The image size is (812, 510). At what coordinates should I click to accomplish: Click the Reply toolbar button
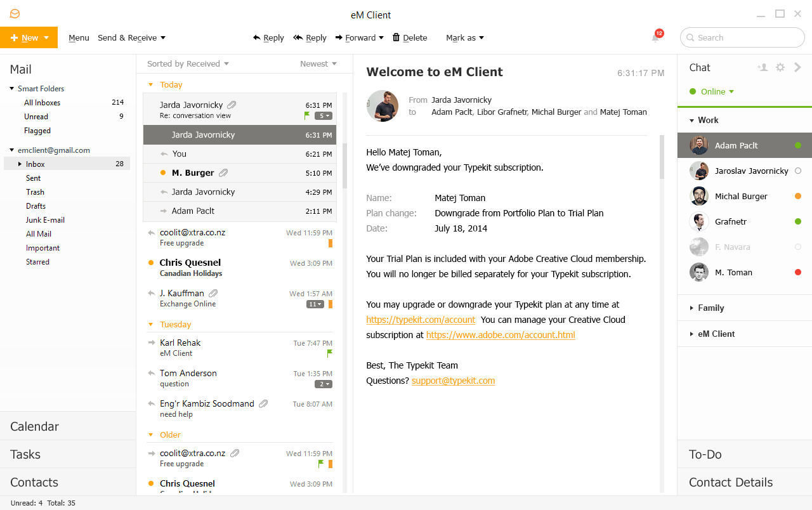click(x=268, y=37)
